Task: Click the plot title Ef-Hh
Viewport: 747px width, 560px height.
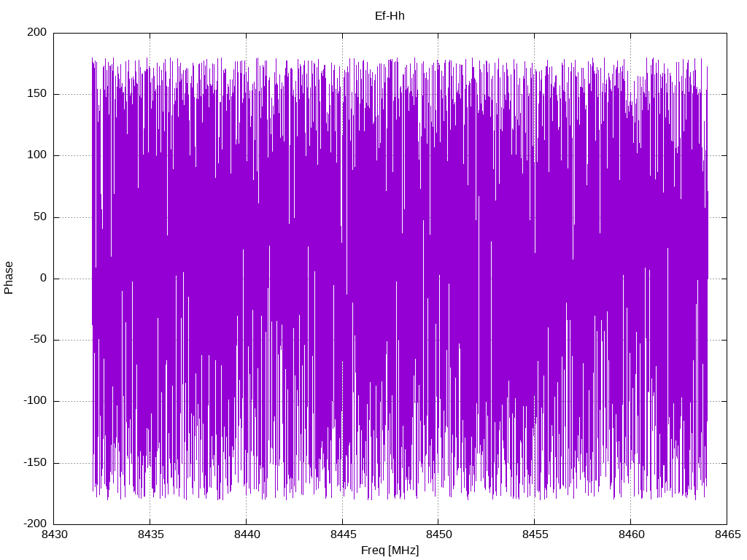Action: pos(390,16)
